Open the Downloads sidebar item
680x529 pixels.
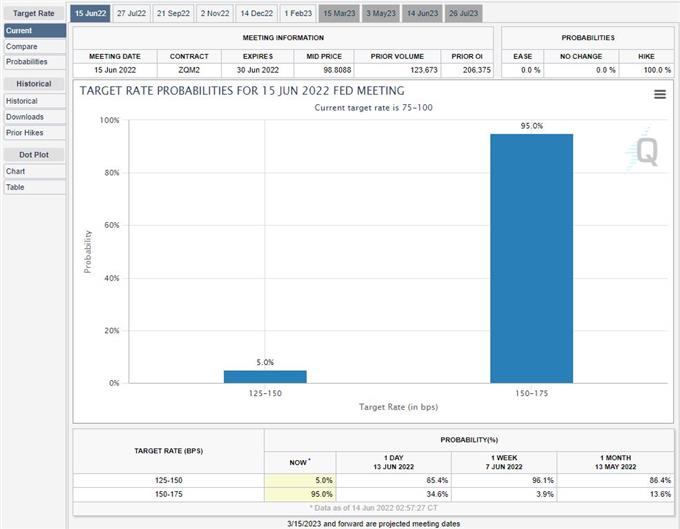click(25, 117)
